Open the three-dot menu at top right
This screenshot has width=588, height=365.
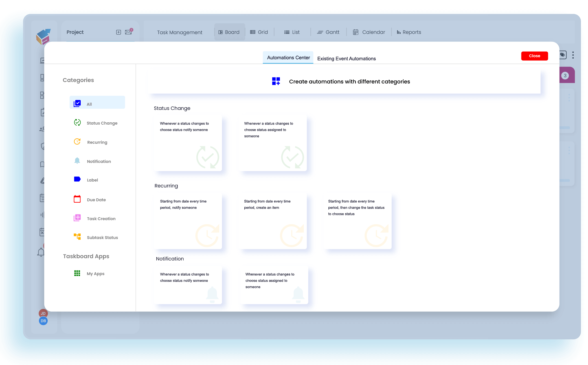click(x=573, y=55)
